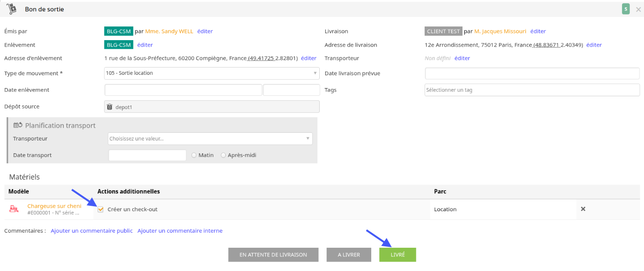Image resolution: width=644 pixels, height=271 pixels.
Task: Click the green S status badge
Action: 626,9
